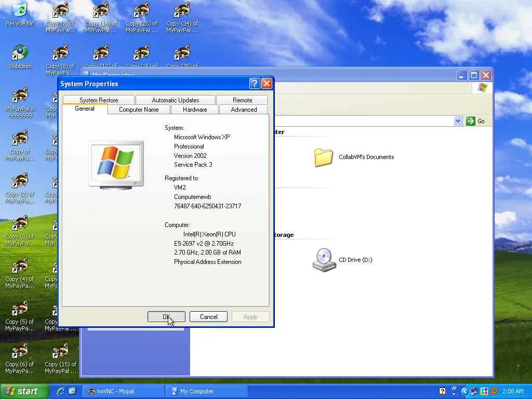Click the 'Service Pack 3' text
The width and height of the screenshot is (532, 399).
click(x=193, y=165)
